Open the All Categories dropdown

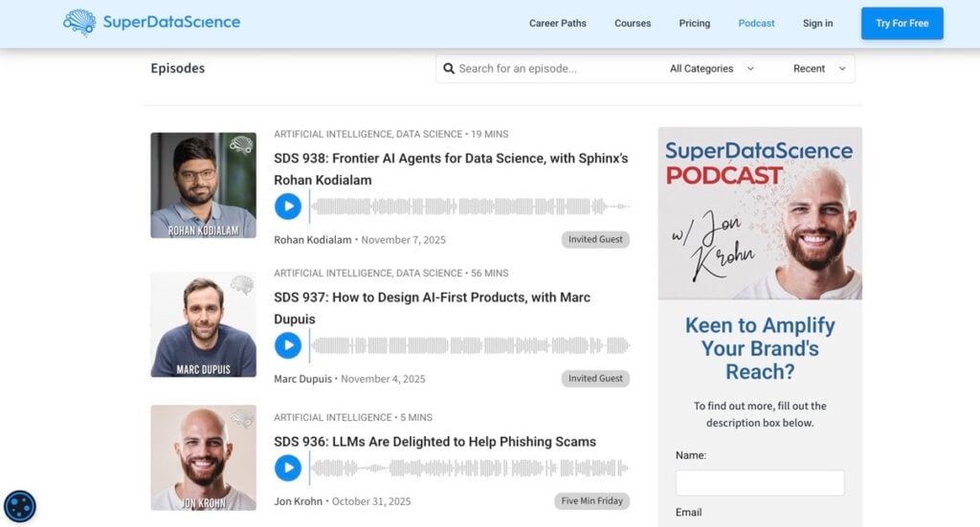coord(712,69)
